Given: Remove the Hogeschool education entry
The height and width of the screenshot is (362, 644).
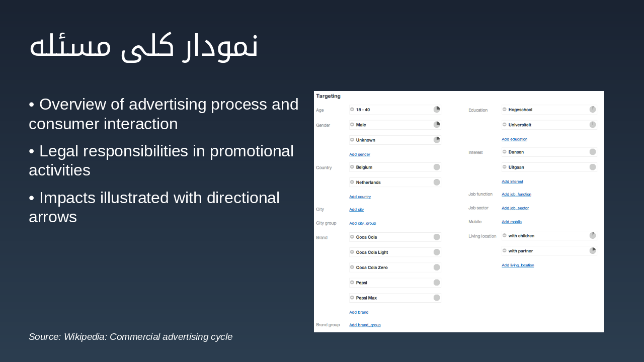Looking at the screenshot, I should (x=505, y=110).
